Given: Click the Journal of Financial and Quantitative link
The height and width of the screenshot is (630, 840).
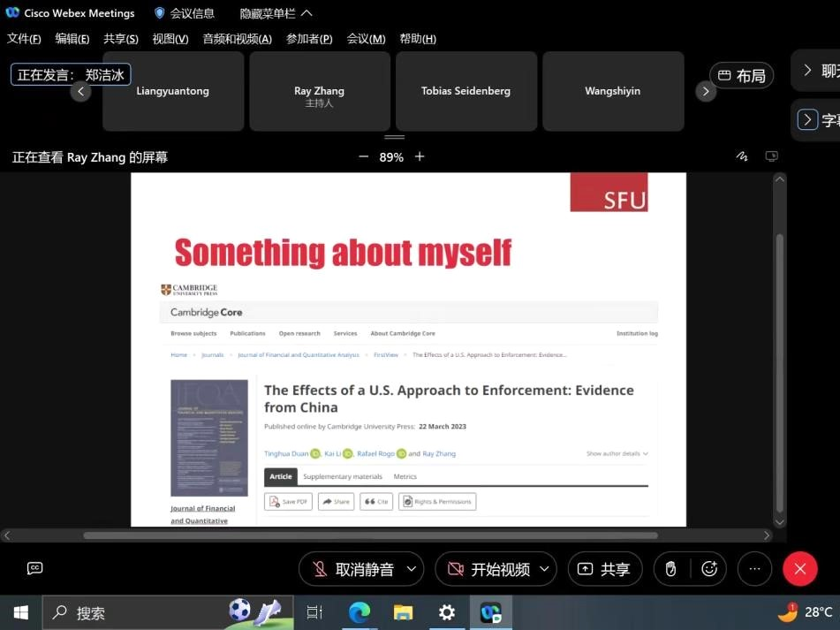Looking at the screenshot, I should point(202,514).
